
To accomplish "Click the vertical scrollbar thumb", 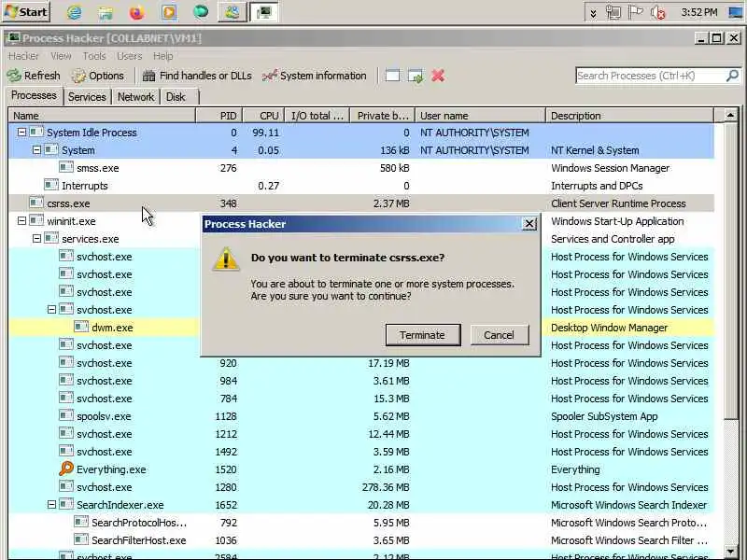I will (x=730, y=272).
